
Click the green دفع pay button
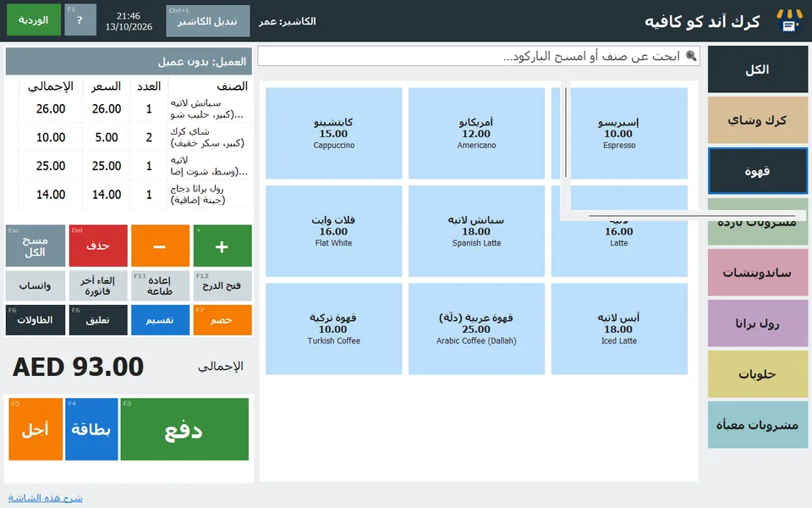tap(184, 429)
